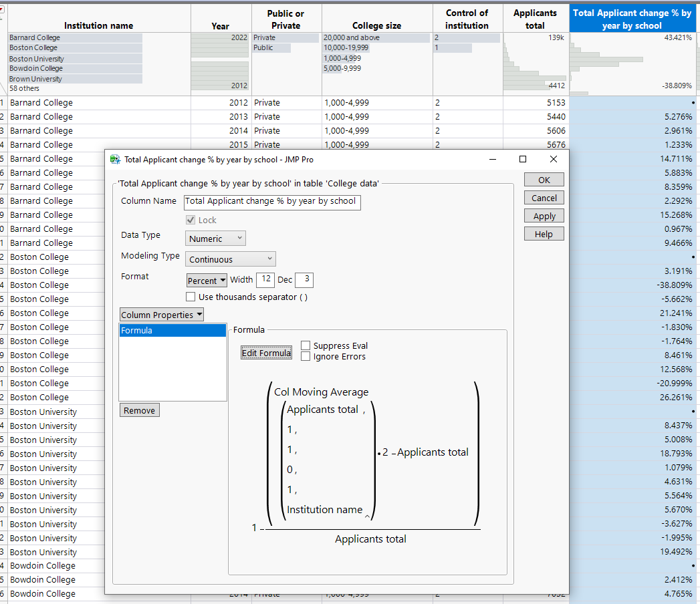
Task: Click the Edit Formula button
Action: pos(266,352)
